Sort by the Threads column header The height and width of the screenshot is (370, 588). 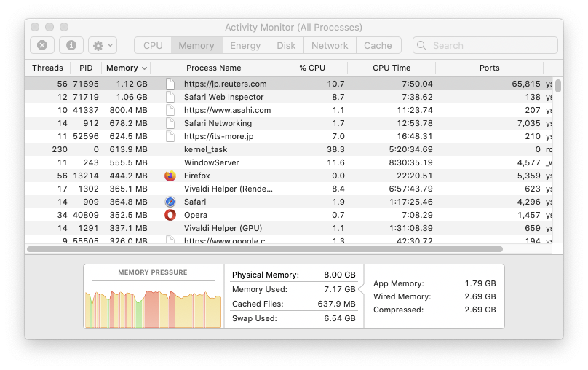tap(47, 68)
